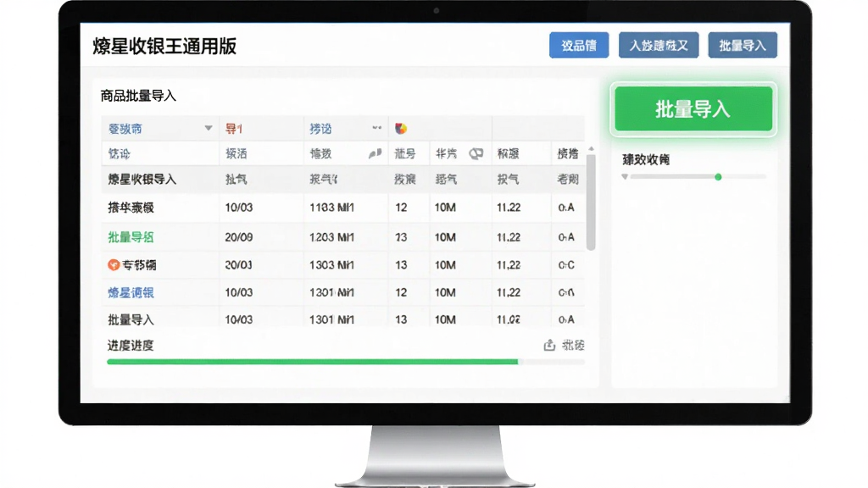Click the 1203 value cell
The height and width of the screenshot is (488, 868).
coord(331,237)
